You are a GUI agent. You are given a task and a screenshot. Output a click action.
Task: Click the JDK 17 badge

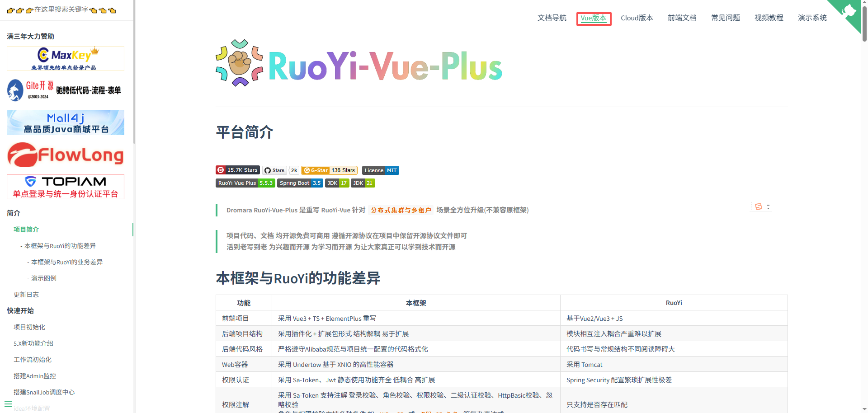(x=337, y=183)
